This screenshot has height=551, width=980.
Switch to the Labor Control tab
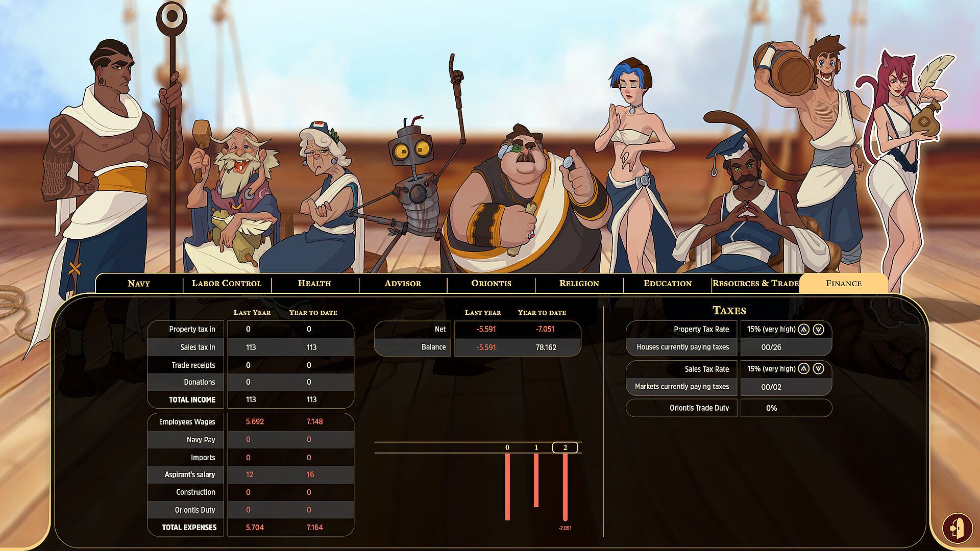[226, 284]
